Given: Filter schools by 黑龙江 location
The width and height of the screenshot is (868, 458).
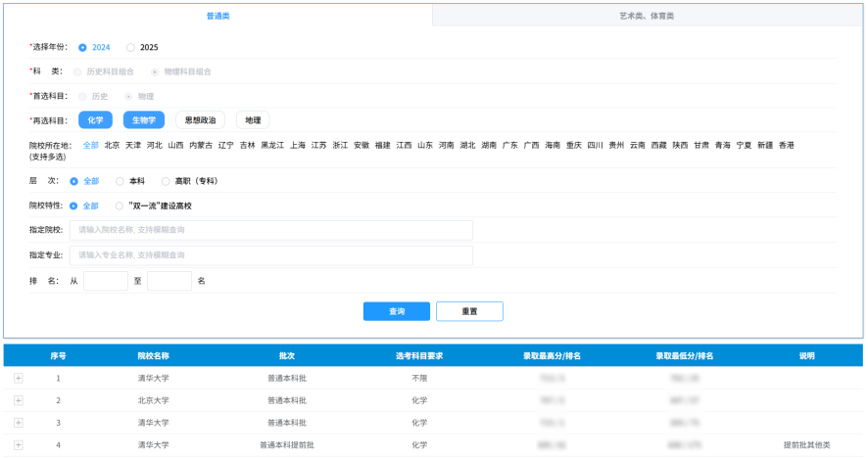Looking at the screenshot, I should click(x=272, y=145).
